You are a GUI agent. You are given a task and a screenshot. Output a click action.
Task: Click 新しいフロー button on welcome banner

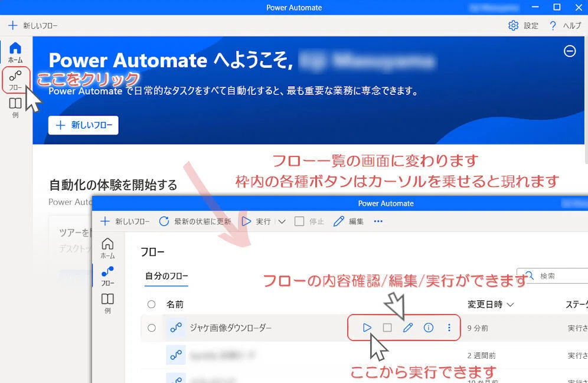pyautogui.click(x=83, y=125)
